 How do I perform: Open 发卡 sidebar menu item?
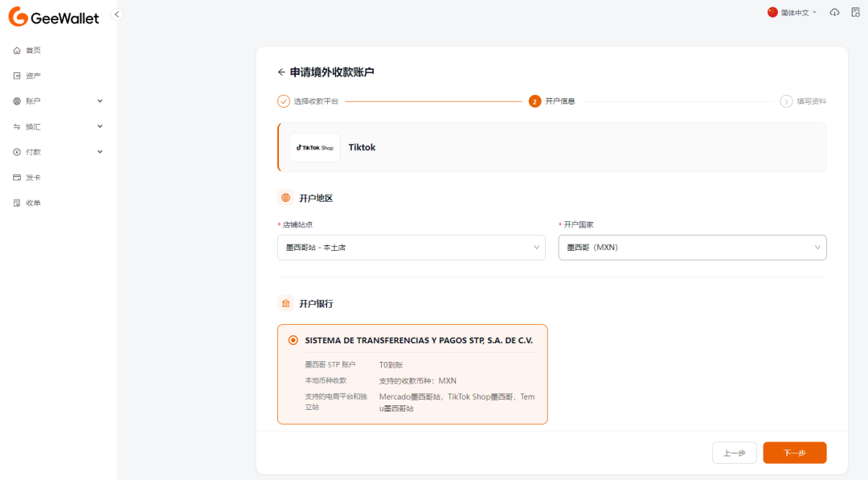(33, 178)
